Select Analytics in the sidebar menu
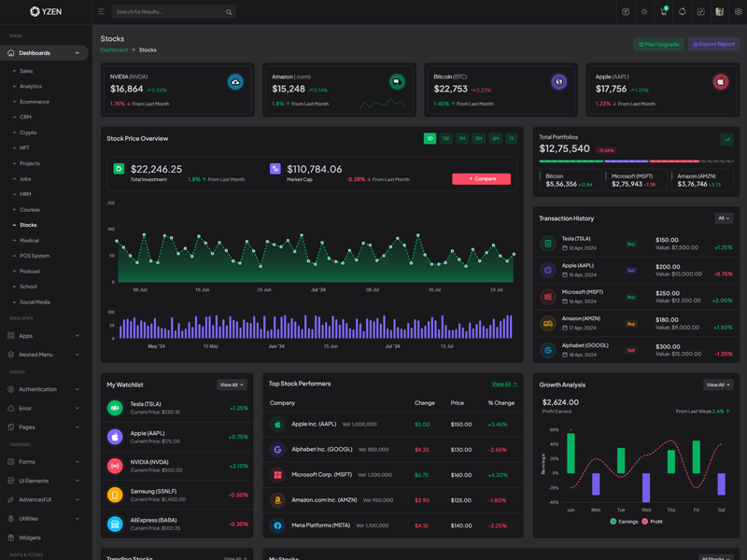This screenshot has height=560, width=747. click(31, 86)
